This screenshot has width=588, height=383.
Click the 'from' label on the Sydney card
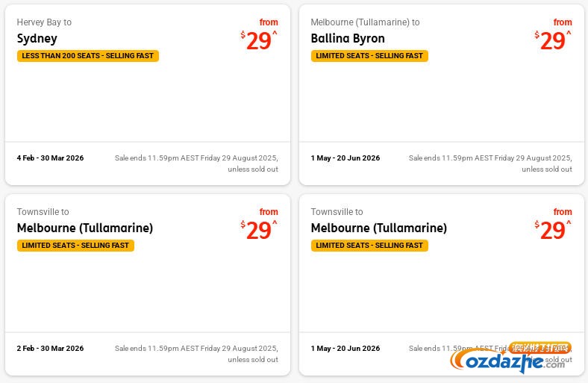(269, 22)
